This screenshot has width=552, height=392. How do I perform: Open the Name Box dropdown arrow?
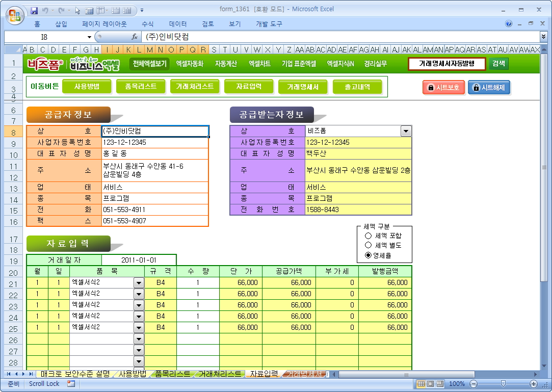(89, 37)
